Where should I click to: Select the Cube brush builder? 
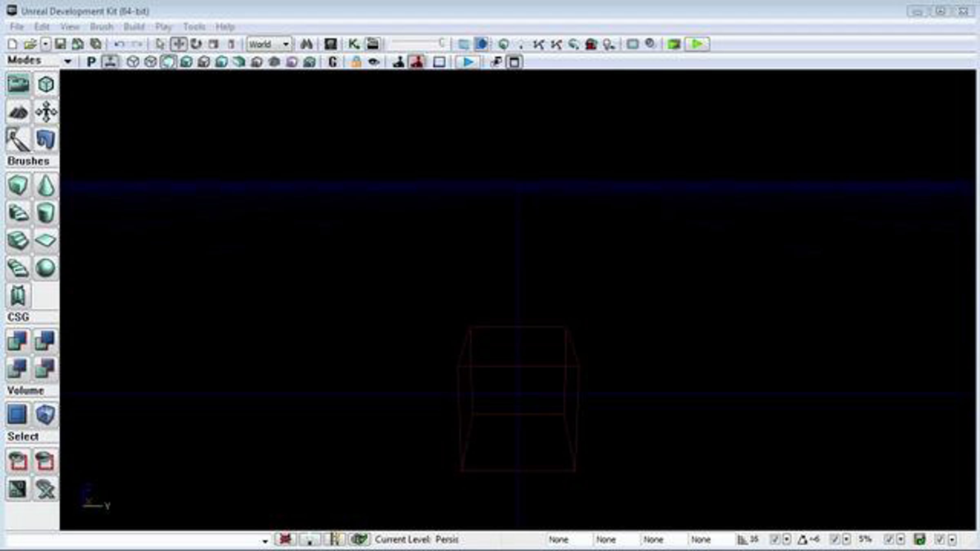point(18,185)
